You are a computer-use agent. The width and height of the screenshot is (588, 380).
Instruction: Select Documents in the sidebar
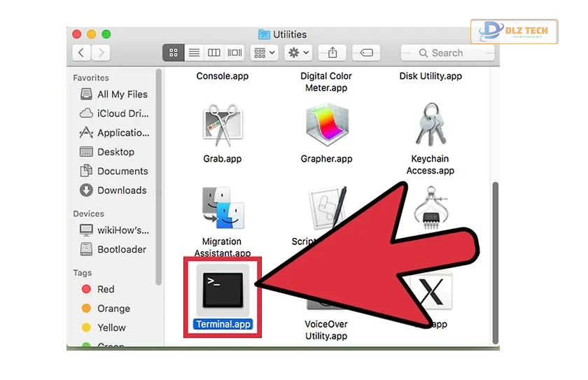tap(114, 171)
